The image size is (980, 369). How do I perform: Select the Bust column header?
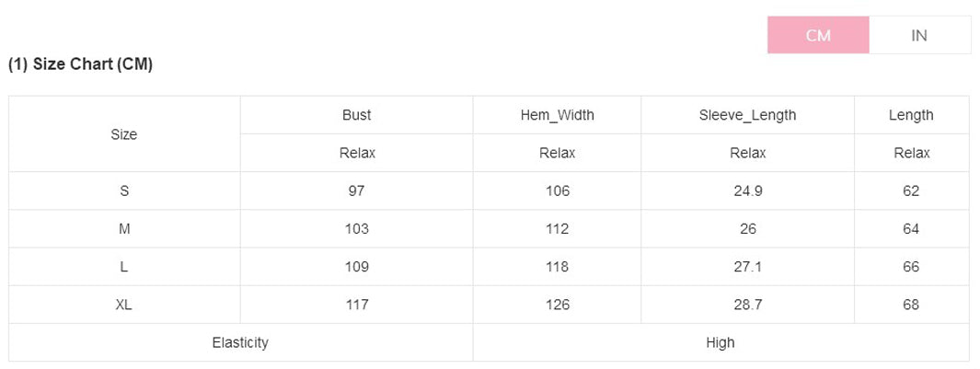(x=356, y=115)
